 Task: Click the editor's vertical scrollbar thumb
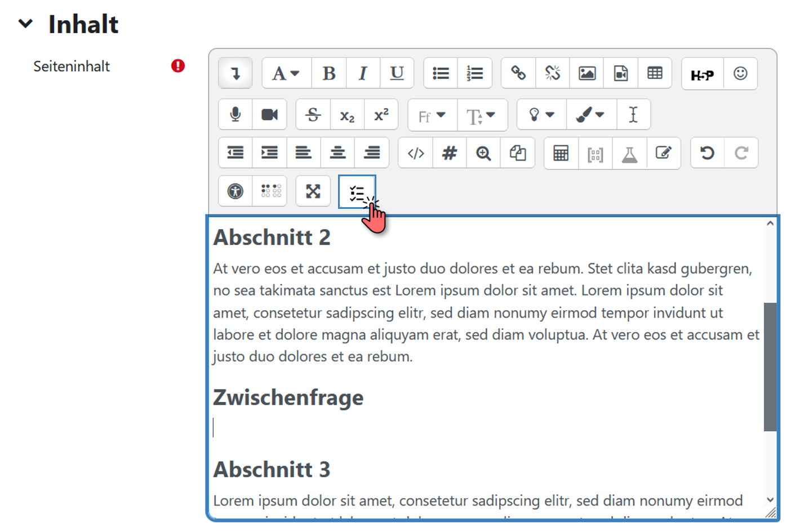(770, 366)
